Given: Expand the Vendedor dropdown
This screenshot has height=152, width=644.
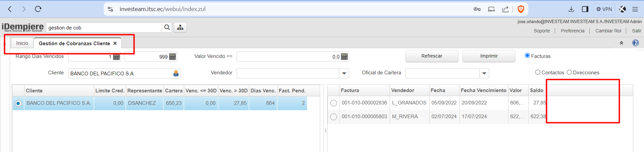Looking at the screenshot, I should click(344, 73).
